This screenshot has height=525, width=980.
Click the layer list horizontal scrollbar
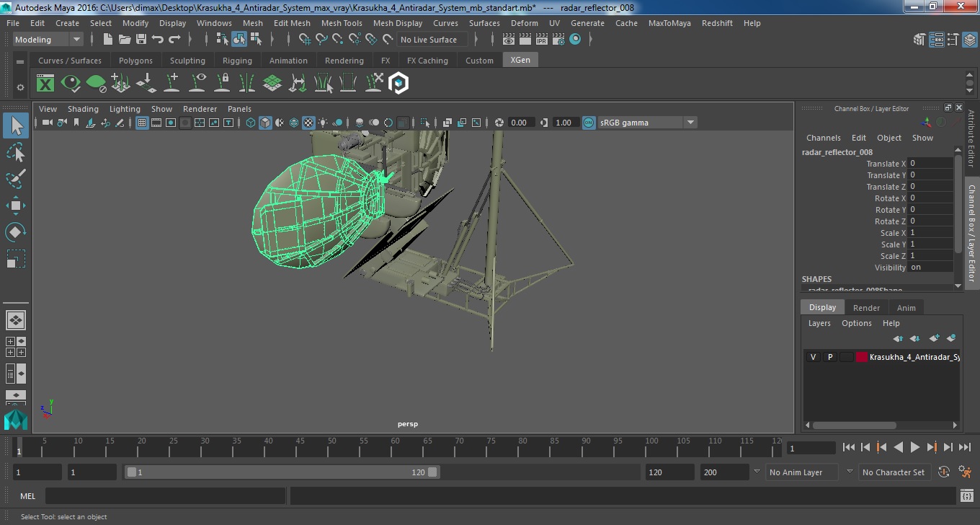pyautogui.click(x=855, y=425)
